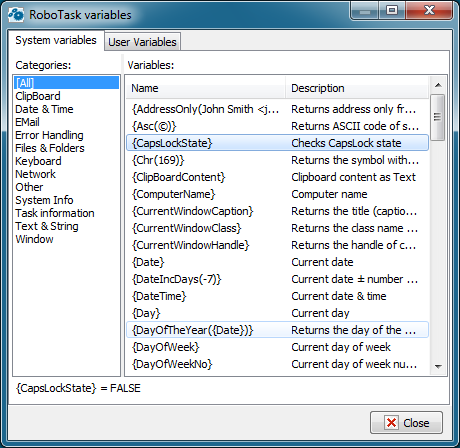
Task: Click 'Clipboard content as Text' description
Action: 354,177
